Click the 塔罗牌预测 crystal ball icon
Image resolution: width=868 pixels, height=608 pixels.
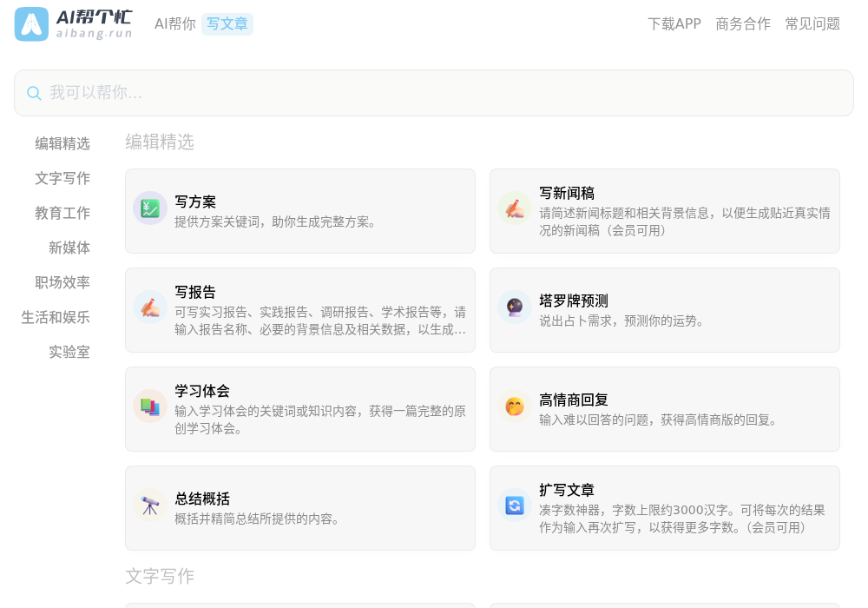pos(515,307)
